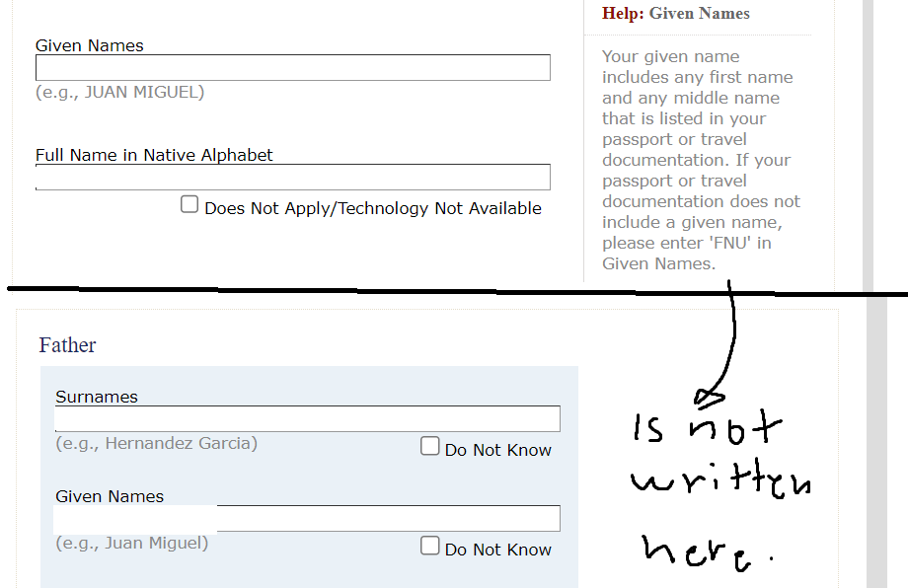Click the Does Not Apply/Technology Not Available label text
This screenshot has width=908, height=588.
pyautogui.click(x=372, y=208)
